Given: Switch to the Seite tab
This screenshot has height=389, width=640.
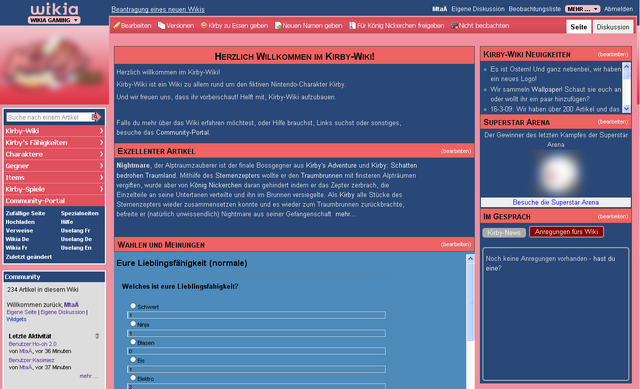Looking at the screenshot, I should click(x=579, y=27).
